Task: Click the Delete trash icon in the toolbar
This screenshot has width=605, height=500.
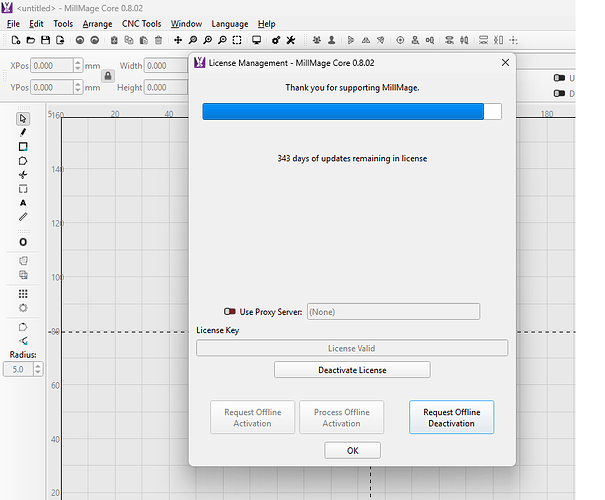Action: tap(158, 40)
